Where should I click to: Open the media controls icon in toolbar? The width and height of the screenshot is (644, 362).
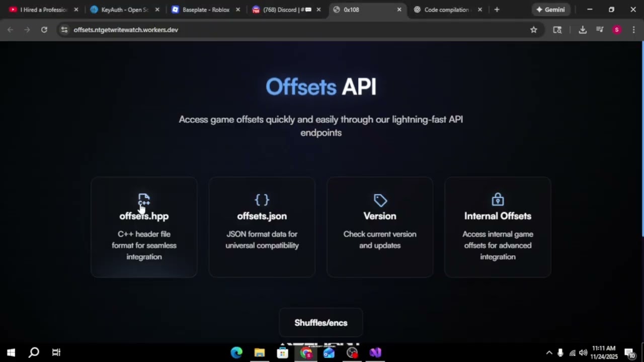point(600,30)
